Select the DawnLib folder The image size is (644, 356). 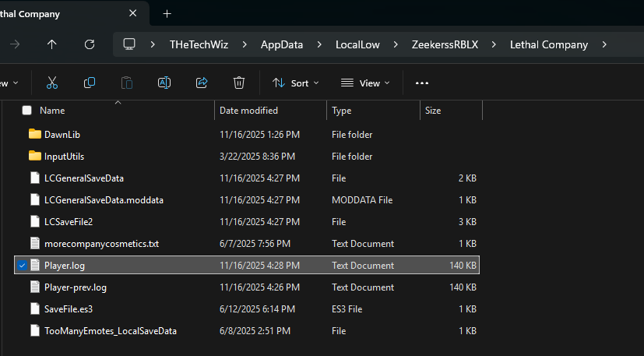tap(62, 135)
